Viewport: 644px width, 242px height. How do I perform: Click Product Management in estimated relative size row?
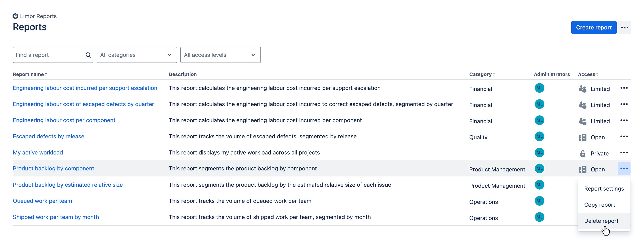coord(497,186)
